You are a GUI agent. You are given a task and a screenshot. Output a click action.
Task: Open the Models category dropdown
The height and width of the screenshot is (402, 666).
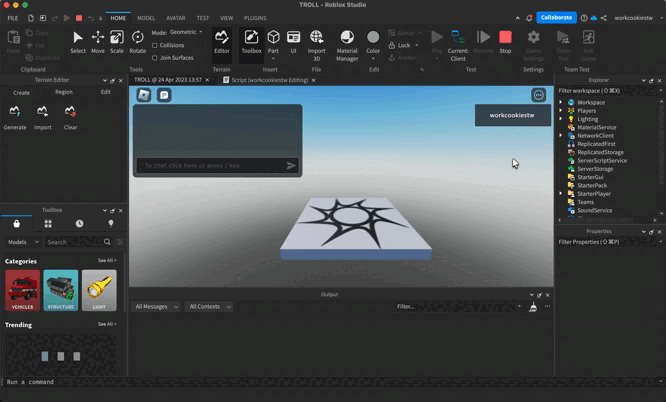click(23, 242)
